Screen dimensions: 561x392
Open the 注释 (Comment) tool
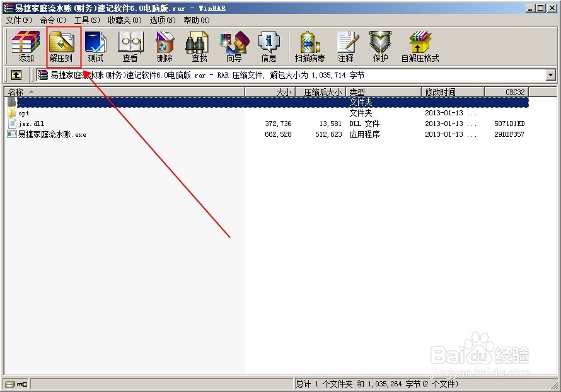click(346, 47)
